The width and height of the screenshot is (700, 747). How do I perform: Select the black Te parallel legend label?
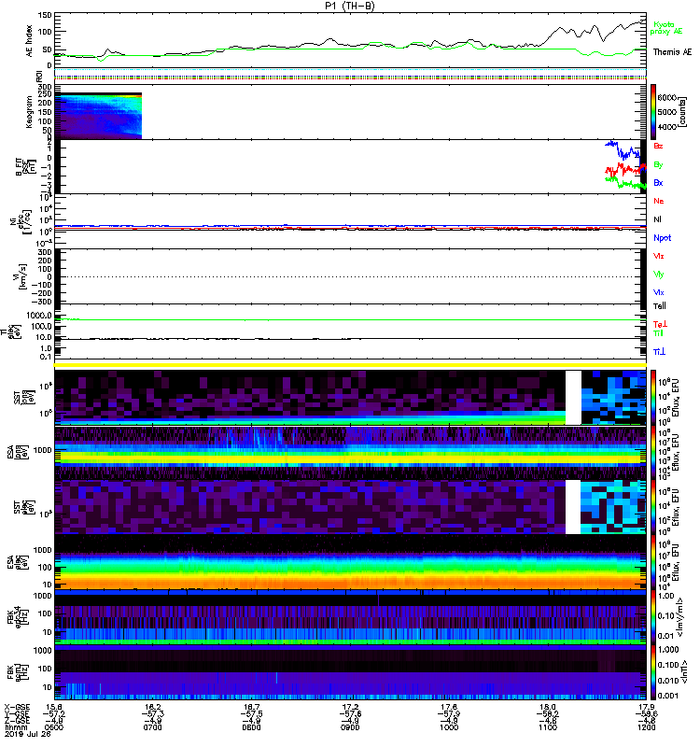tap(660, 306)
